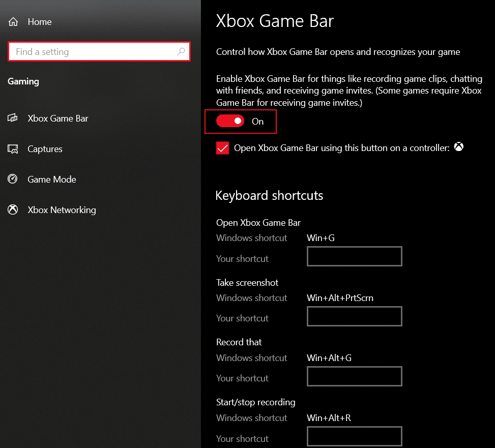Click the Your shortcut box for Take screenshot

pyautogui.click(x=354, y=316)
